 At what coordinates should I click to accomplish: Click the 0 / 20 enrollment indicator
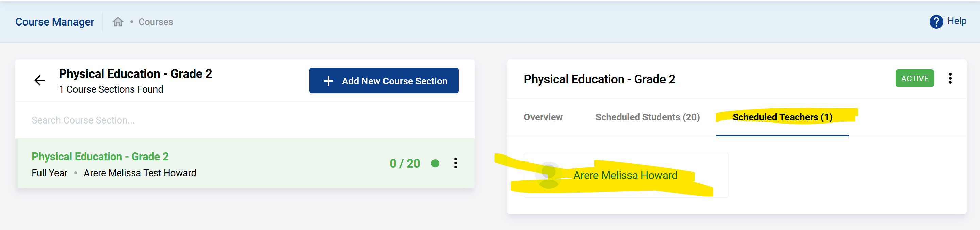(x=405, y=163)
